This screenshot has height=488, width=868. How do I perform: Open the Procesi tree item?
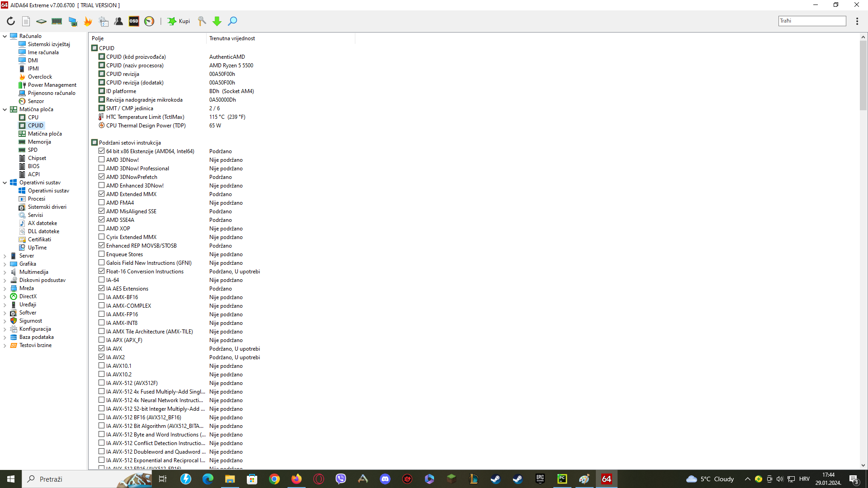click(x=37, y=199)
